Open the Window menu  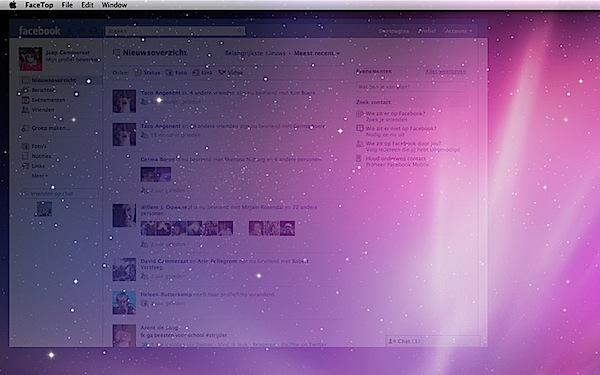(x=114, y=5)
